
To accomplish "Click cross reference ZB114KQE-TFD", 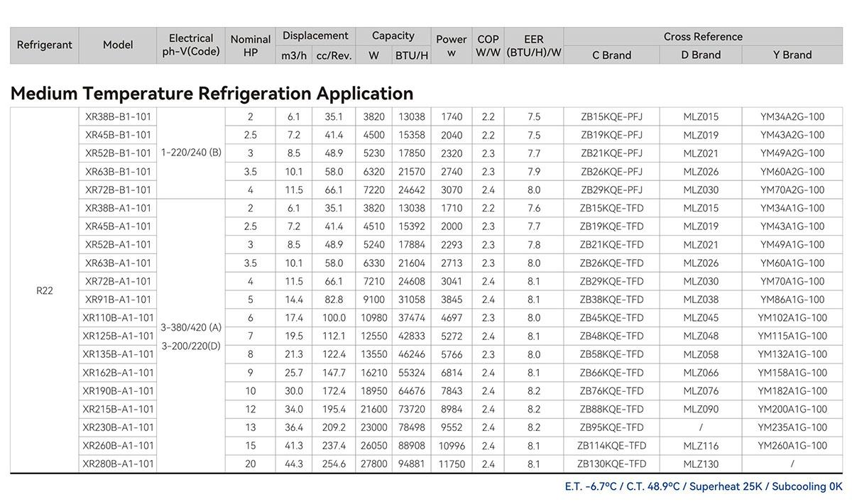I will click(611, 446).
